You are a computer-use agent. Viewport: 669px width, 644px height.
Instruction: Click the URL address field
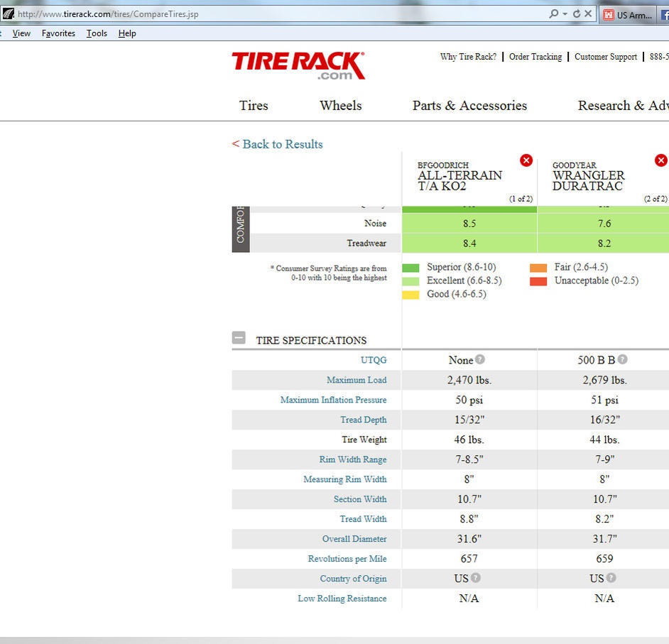coord(282,14)
